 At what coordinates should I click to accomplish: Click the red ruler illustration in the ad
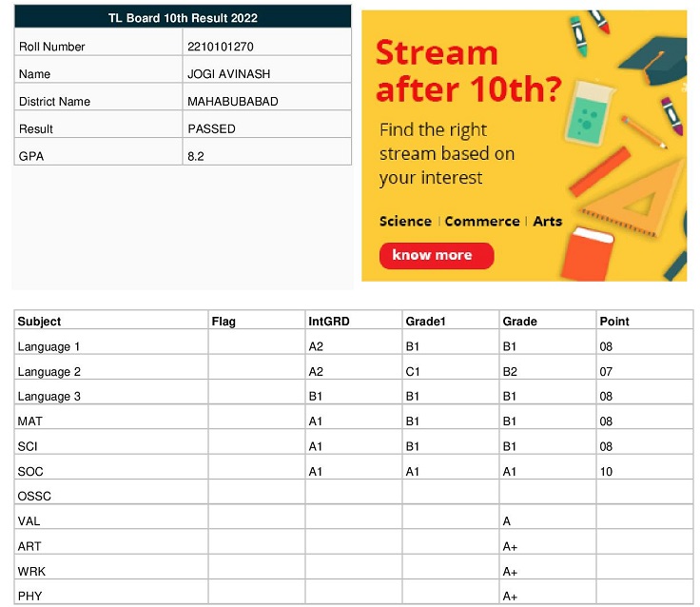click(x=599, y=171)
